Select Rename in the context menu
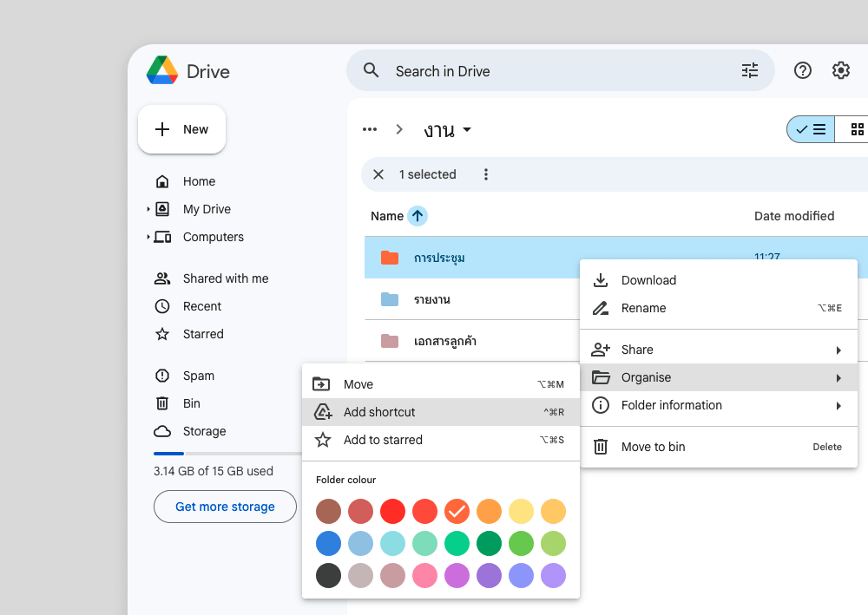The image size is (868, 615). 643,308
